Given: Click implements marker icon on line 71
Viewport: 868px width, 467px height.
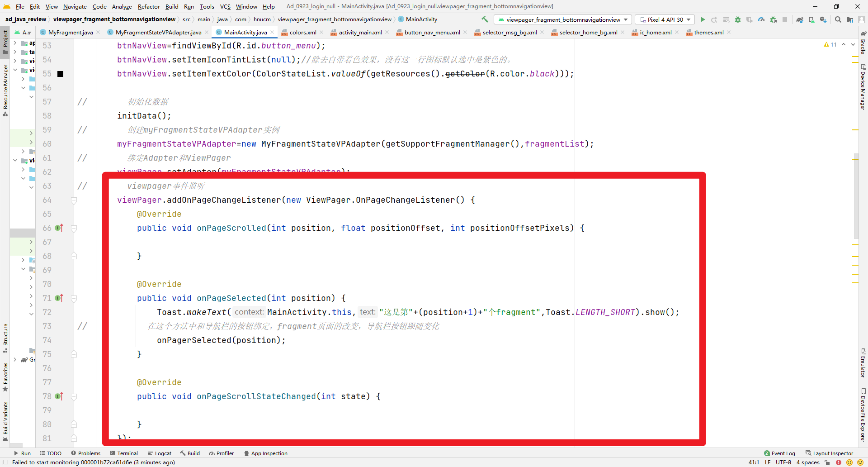Looking at the screenshot, I should [59, 298].
